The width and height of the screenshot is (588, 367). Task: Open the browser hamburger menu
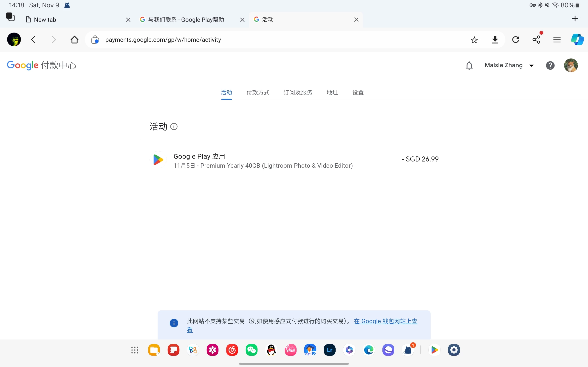557,40
